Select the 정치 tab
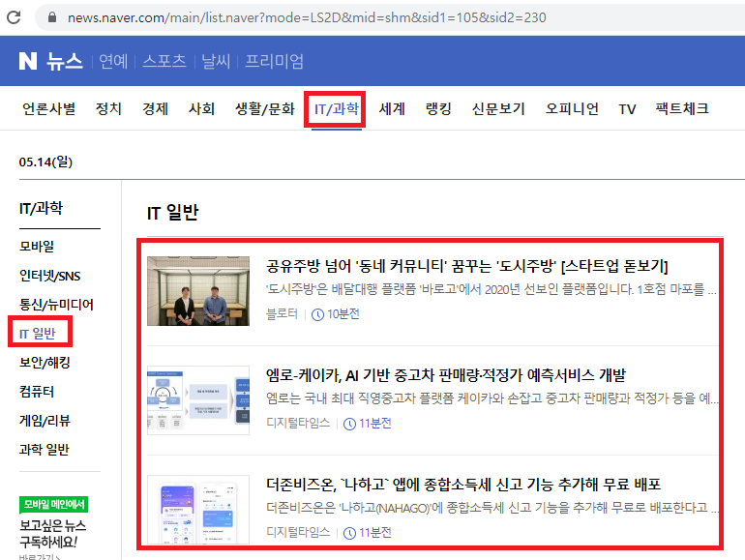This screenshot has width=745, height=560. click(x=108, y=108)
